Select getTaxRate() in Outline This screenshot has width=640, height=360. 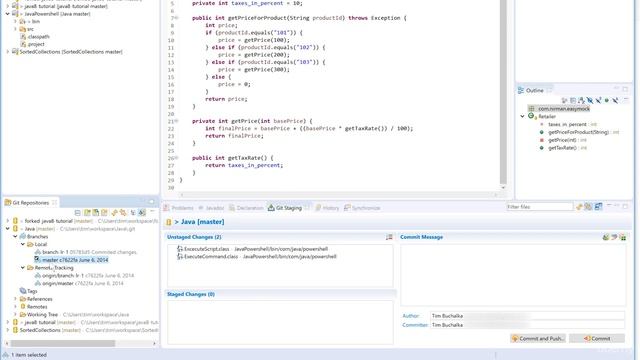click(562, 148)
